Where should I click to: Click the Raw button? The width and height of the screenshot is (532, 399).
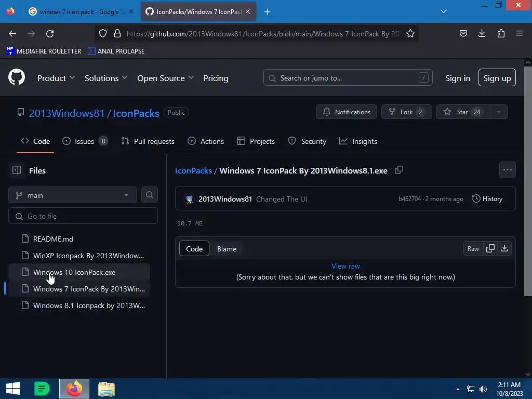[x=473, y=249]
